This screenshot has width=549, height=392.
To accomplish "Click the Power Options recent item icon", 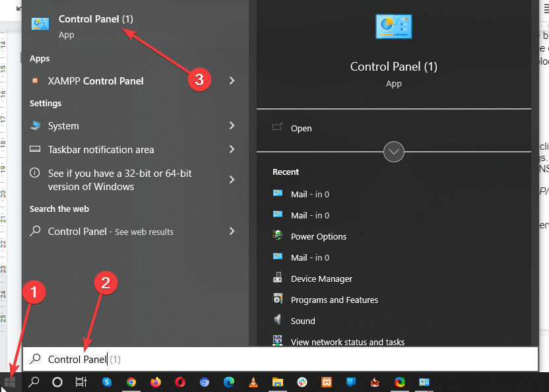I will coord(277,235).
